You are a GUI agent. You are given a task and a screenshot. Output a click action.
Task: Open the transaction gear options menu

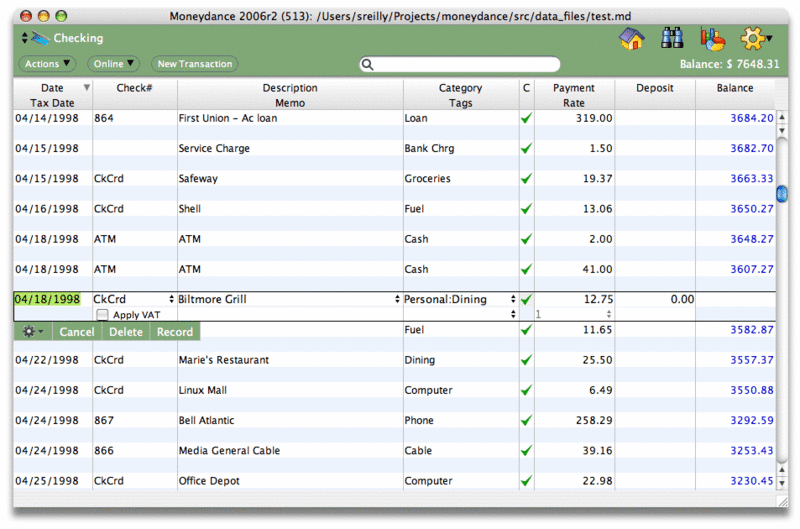pyautogui.click(x=33, y=332)
